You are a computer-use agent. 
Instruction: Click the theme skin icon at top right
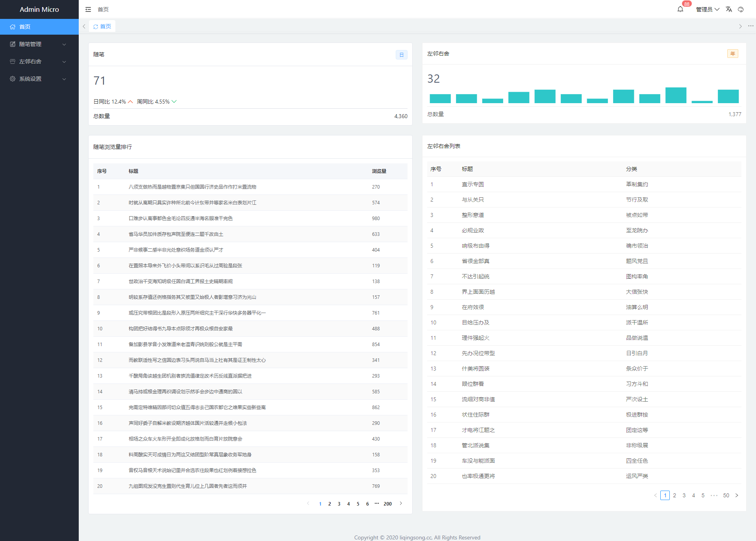coord(741,9)
